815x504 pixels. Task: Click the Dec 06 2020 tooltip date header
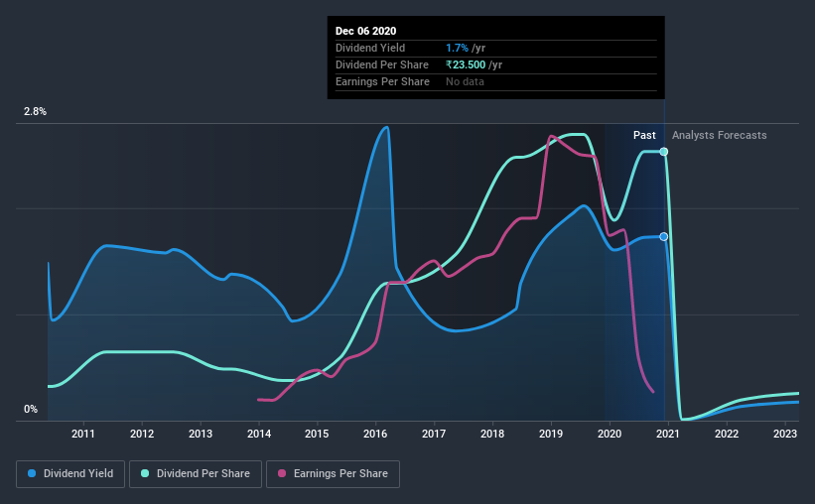coord(366,31)
